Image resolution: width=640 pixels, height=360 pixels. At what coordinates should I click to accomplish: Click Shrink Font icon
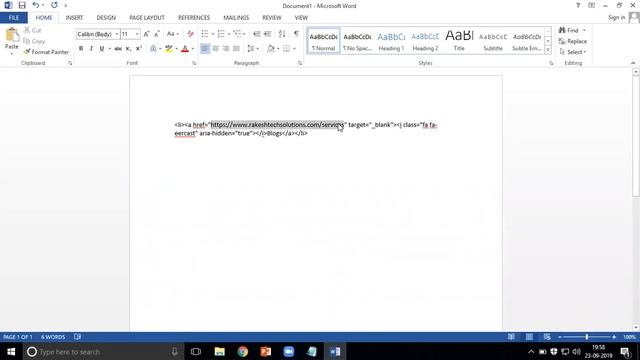pyautogui.click(x=157, y=34)
